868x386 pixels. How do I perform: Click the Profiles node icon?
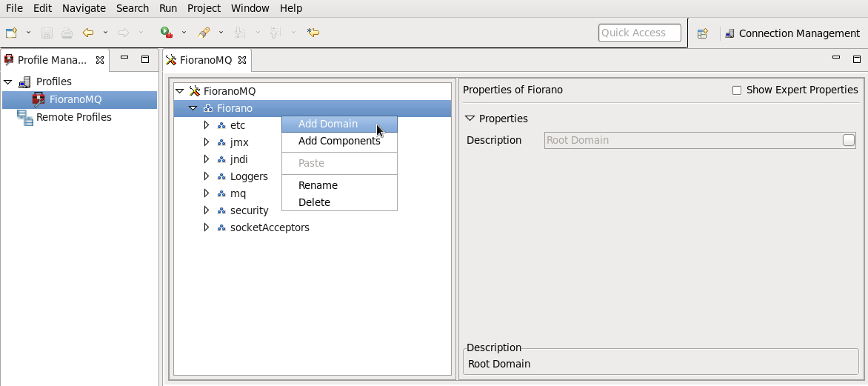pos(24,82)
